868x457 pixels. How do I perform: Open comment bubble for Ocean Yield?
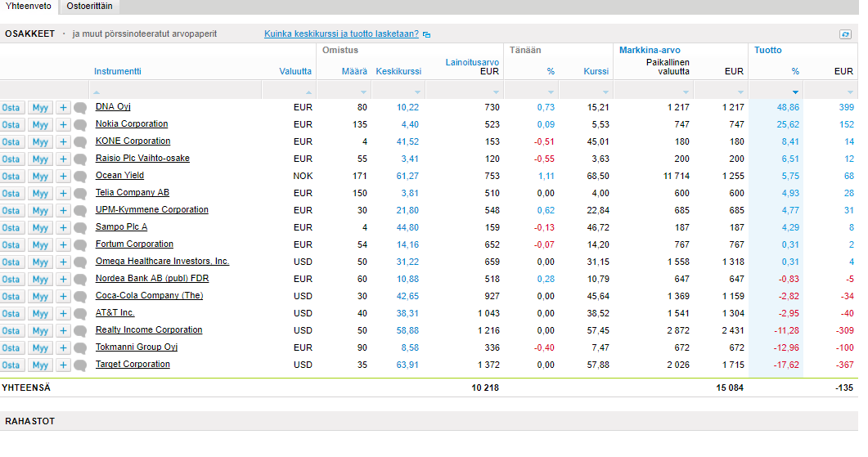80,177
